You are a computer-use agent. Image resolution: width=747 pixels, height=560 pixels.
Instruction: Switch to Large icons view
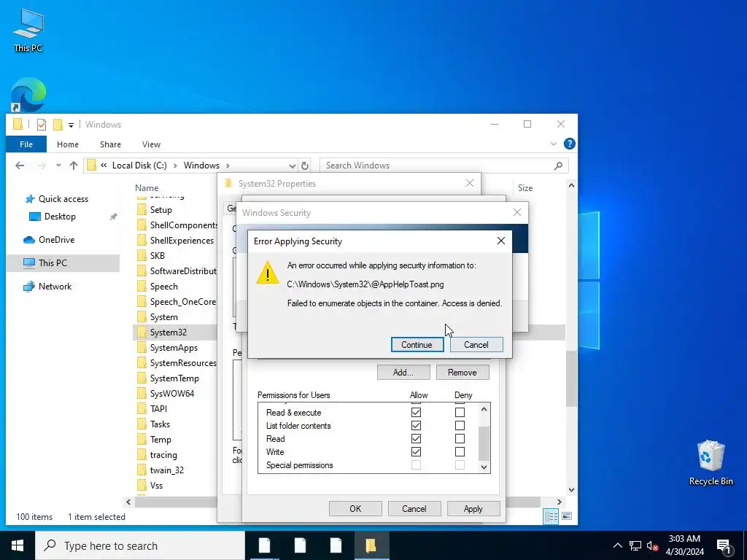567,516
